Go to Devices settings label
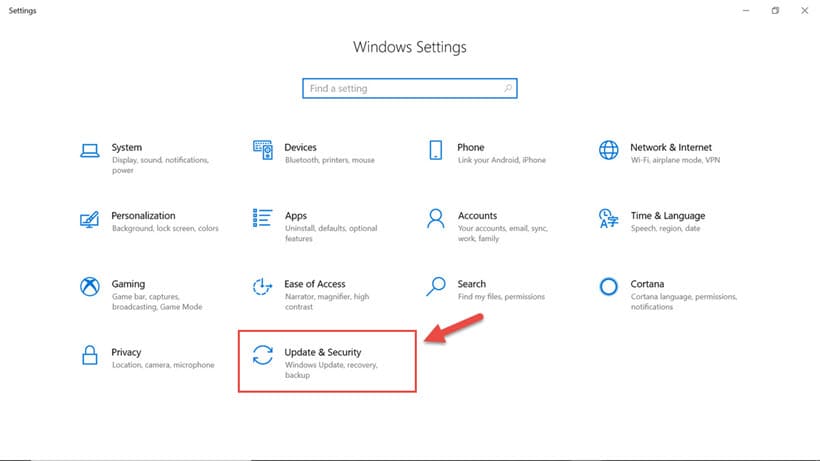The height and width of the screenshot is (461, 820). coord(300,147)
